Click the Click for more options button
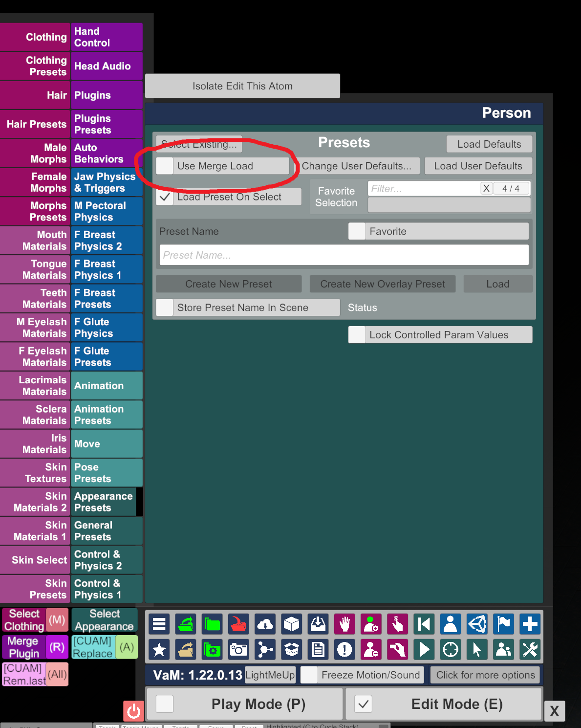581x728 pixels. tap(485, 675)
